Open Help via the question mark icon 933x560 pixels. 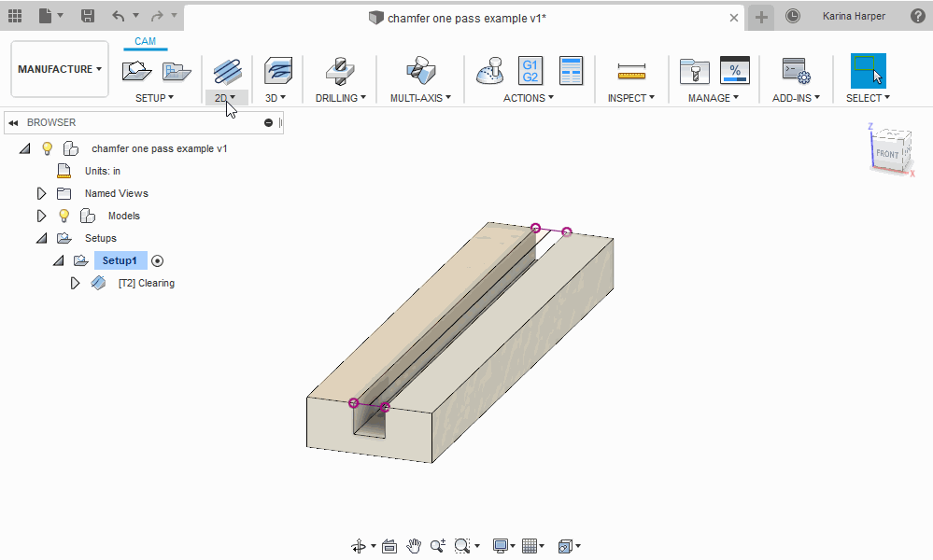(x=919, y=16)
